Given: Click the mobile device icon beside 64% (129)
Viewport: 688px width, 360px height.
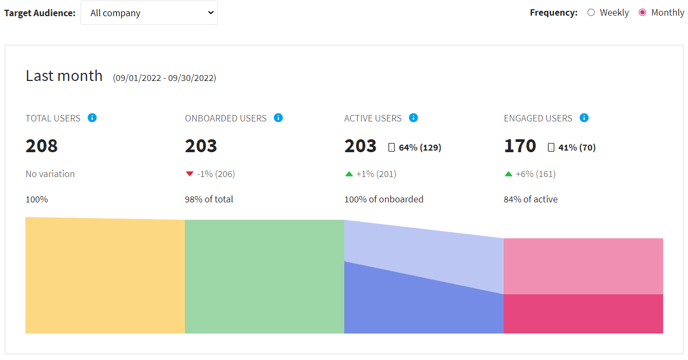Looking at the screenshot, I should pyautogui.click(x=391, y=148).
